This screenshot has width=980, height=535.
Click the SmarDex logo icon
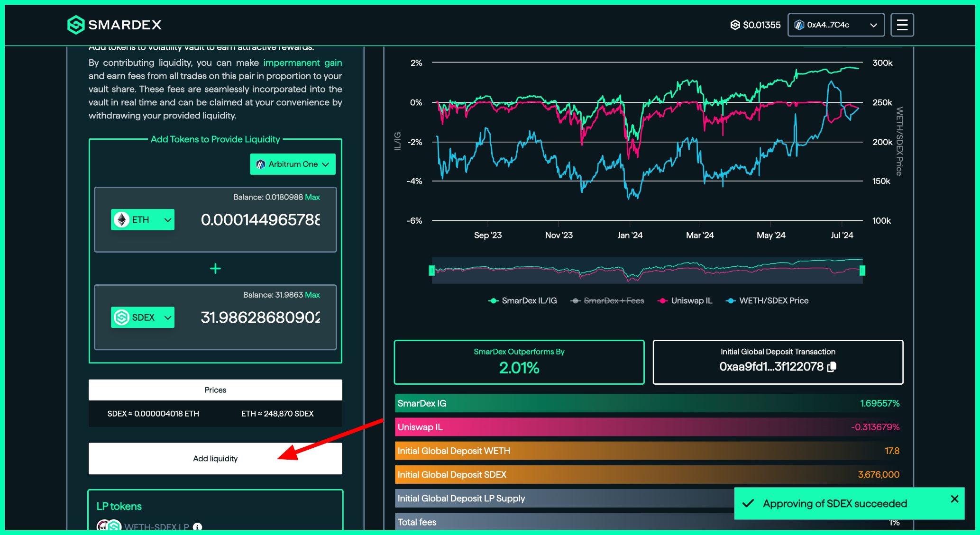click(x=76, y=25)
